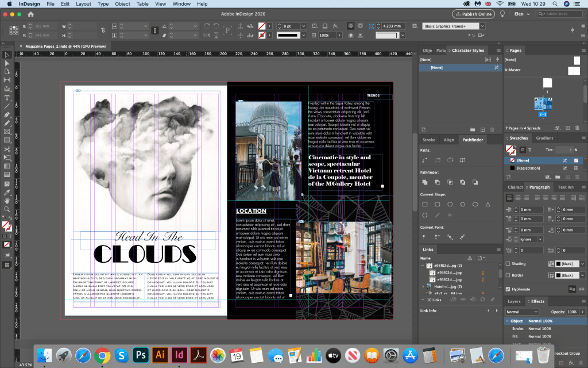The width and height of the screenshot is (588, 368).
Task: Click the Publish Online button
Action: 474,14
